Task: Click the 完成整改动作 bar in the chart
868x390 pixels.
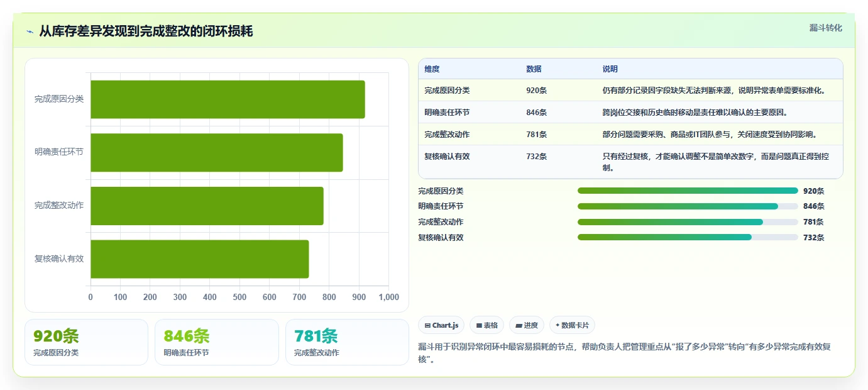Action: pos(207,206)
